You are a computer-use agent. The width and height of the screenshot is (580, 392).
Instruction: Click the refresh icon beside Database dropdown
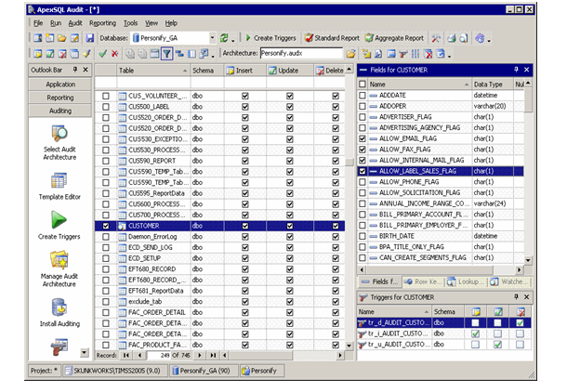224,38
